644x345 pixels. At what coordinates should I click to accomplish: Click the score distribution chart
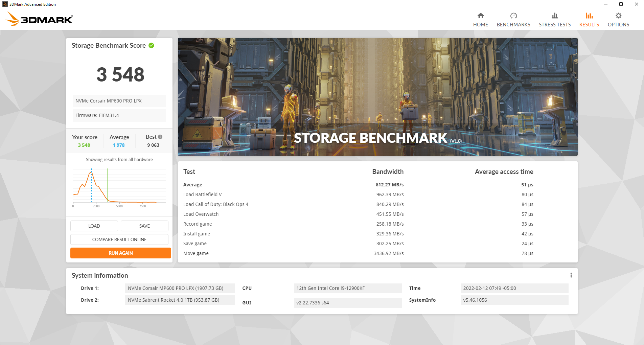119,187
